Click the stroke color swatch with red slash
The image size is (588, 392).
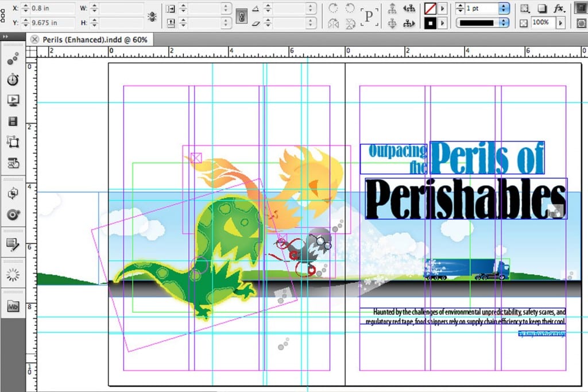(x=430, y=9)
